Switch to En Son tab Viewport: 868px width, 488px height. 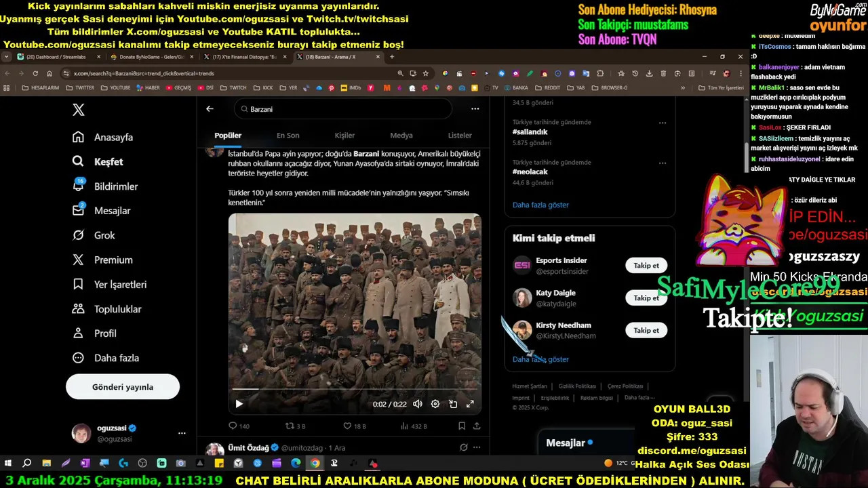pyautogui.click(x=288, y=135)
